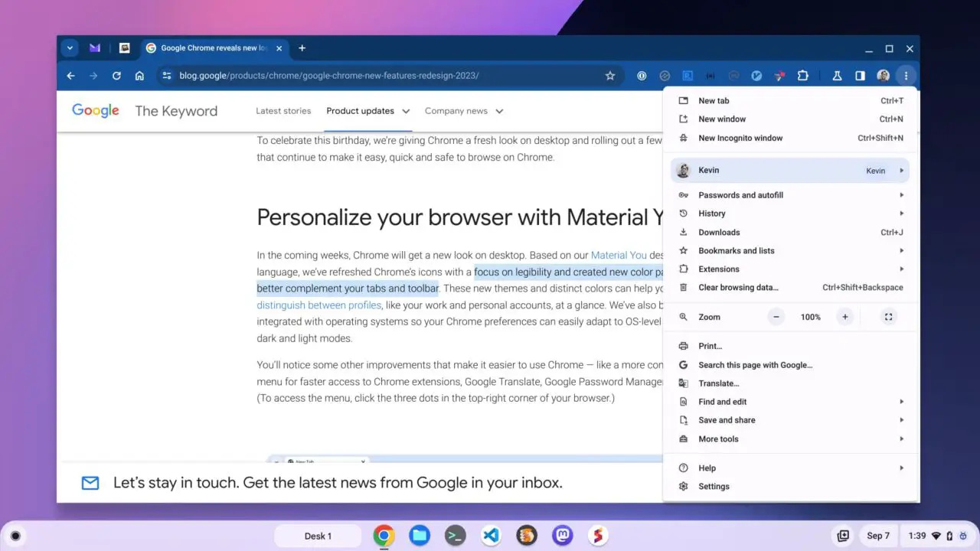Open the launcher button on shelf
Viewport: 980px width, 551px height.
(x=15, y=536)
